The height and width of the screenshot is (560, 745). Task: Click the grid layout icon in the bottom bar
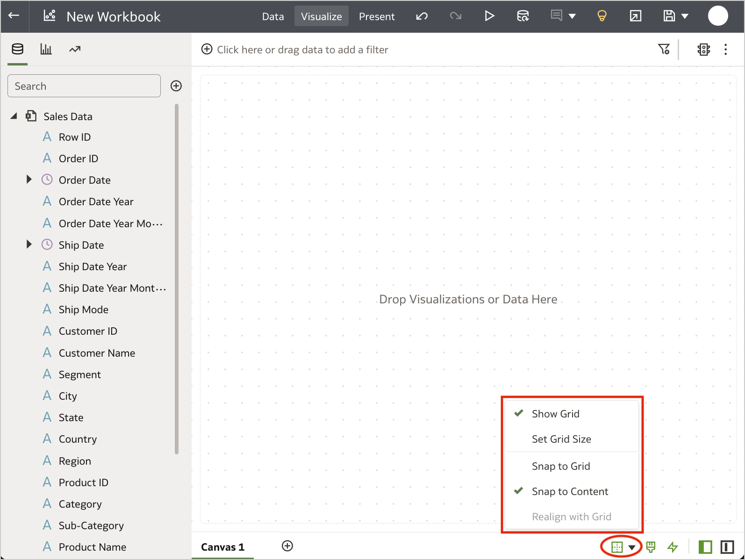(617, 547)
